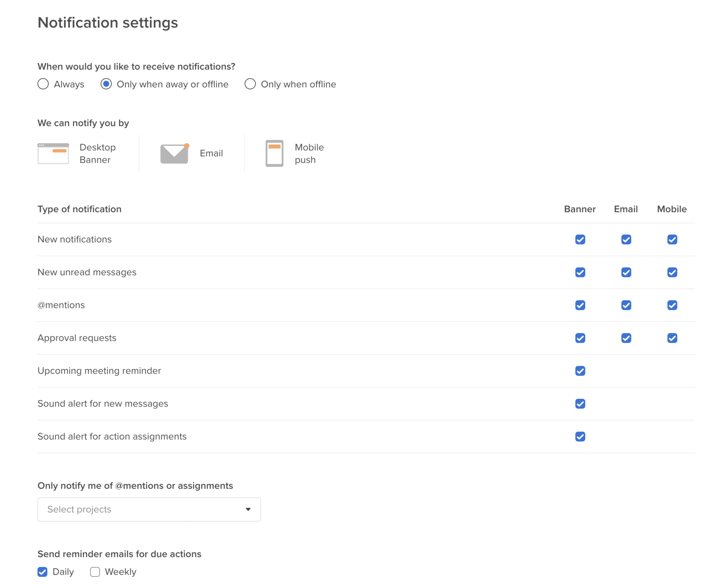The image size is (722, 588).
Task: Click the Email envelope icon
Action: (174, 153)
